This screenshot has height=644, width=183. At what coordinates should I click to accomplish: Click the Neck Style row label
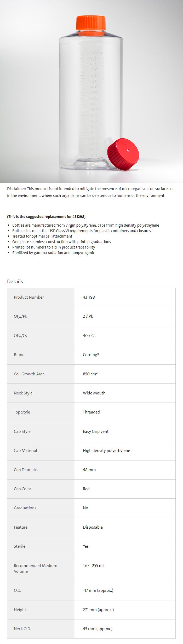point(23,393)
